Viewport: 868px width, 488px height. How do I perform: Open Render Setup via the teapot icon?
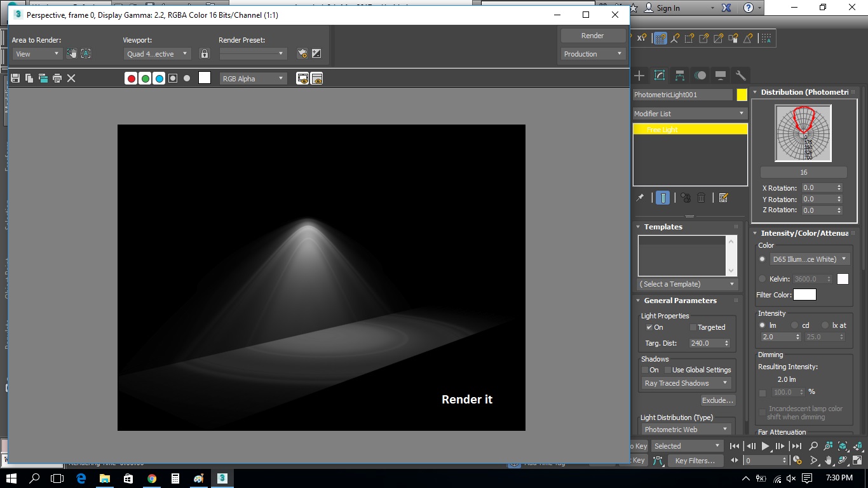point(302,54)
